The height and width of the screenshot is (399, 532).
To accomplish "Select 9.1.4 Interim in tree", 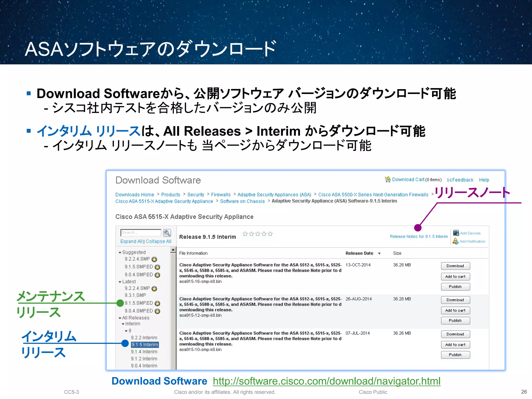I will (144, 352).
